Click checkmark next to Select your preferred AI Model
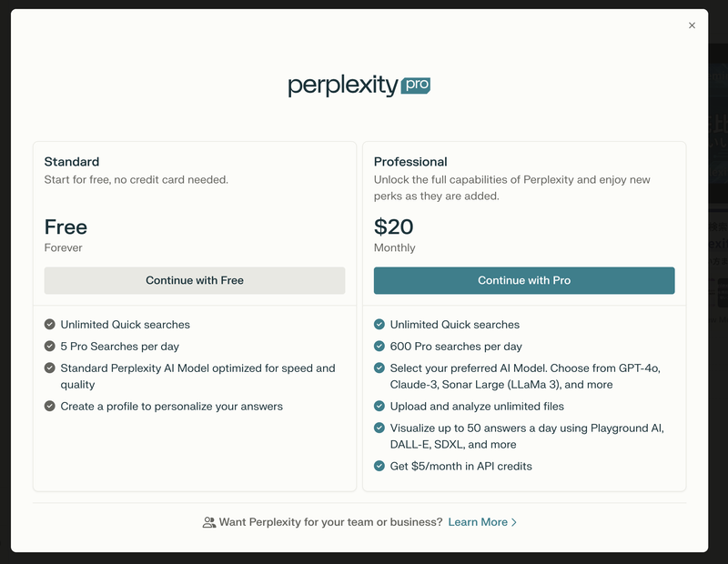This screenshot has width=728, height=564. (x=379, y=368)
